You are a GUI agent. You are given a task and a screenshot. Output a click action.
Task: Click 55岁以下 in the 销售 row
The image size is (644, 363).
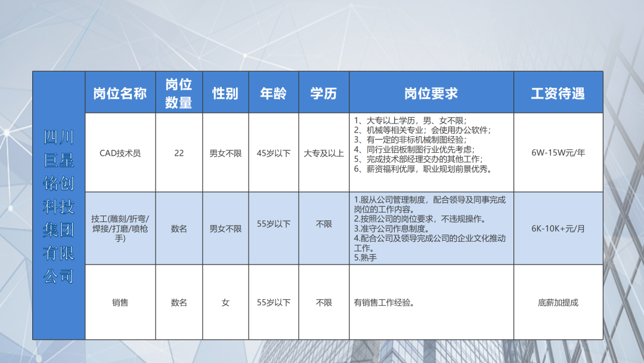pos(274,303)
